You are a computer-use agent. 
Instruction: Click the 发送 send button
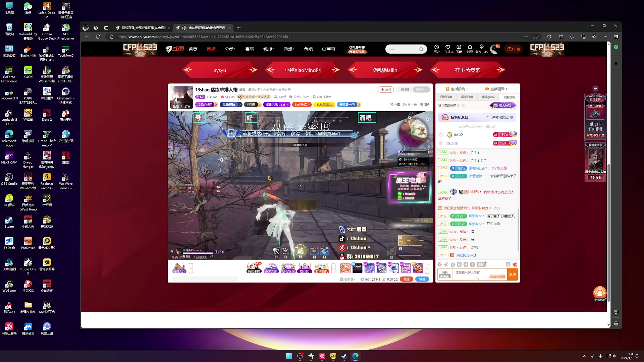[513, 275]
